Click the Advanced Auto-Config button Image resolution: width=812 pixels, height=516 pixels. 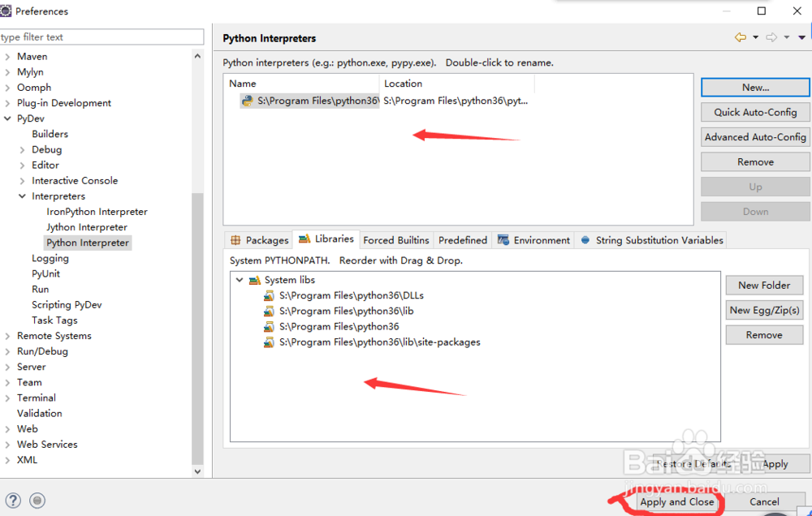point(755,137)
